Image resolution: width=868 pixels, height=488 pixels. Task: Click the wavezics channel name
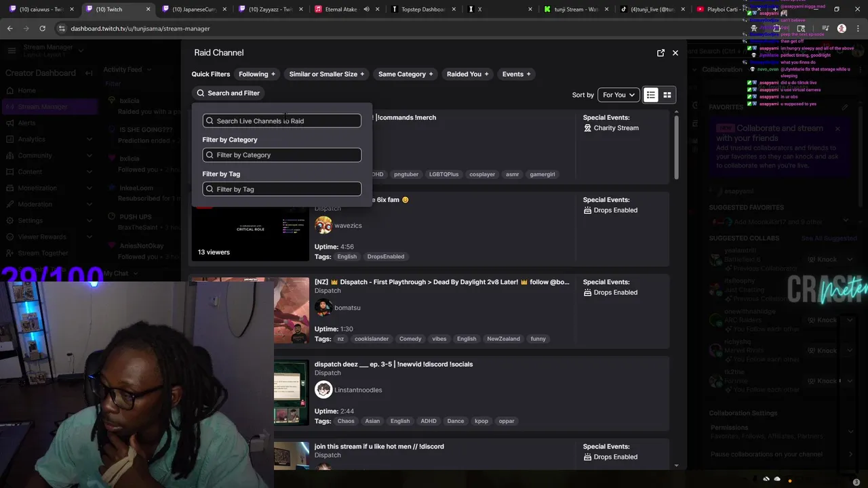[348, 226]
